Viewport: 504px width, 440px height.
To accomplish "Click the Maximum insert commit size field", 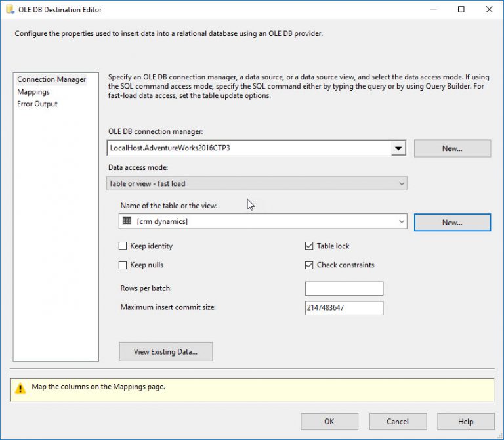I will pos(344,308).
